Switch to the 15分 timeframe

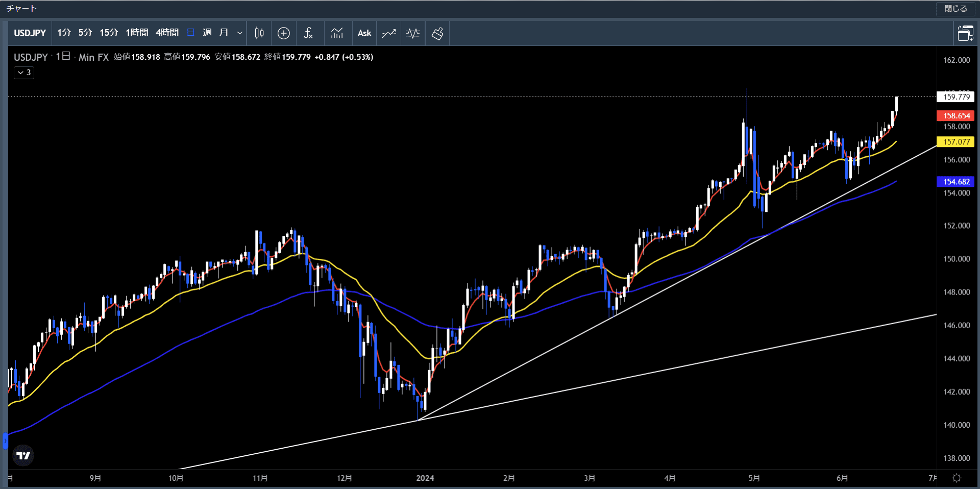pos(109,33)
